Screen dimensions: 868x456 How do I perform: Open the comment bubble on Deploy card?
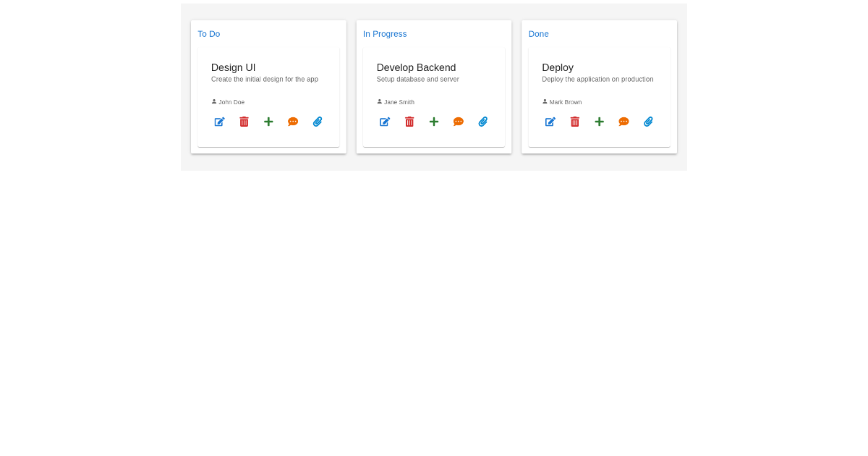(624, 122)
